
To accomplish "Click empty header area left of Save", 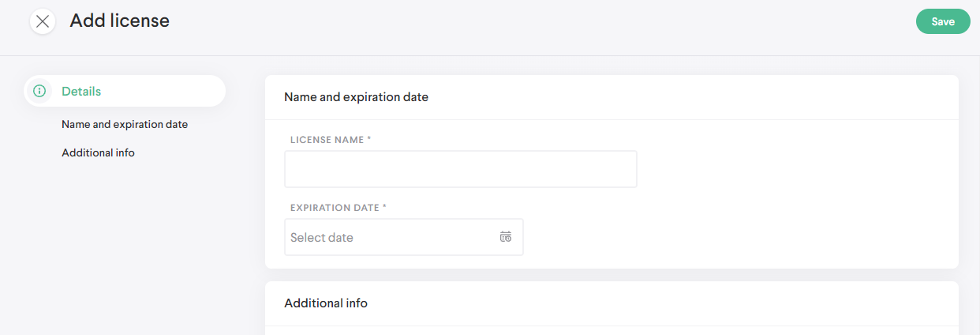I will [x=552, y=24].
